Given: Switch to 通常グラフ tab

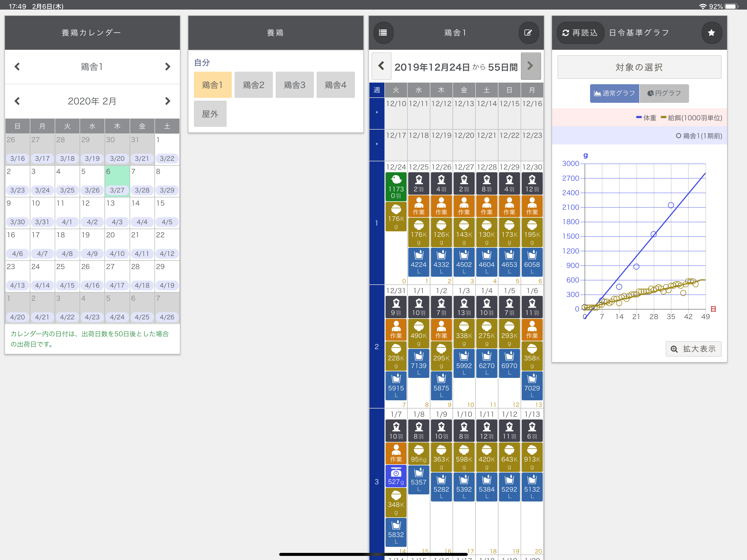Looking at the screenshot, I should pos(614,93).
